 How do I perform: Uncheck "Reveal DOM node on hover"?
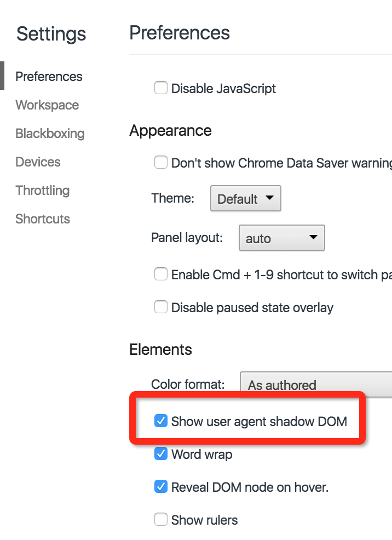161,487
